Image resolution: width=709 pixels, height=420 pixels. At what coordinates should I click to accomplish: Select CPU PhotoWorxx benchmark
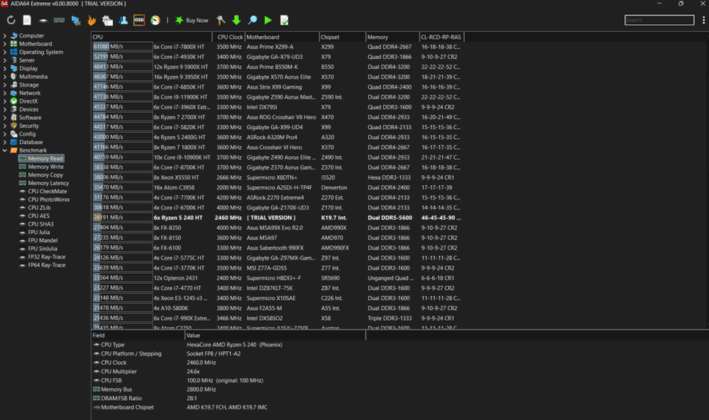point(49,199)
